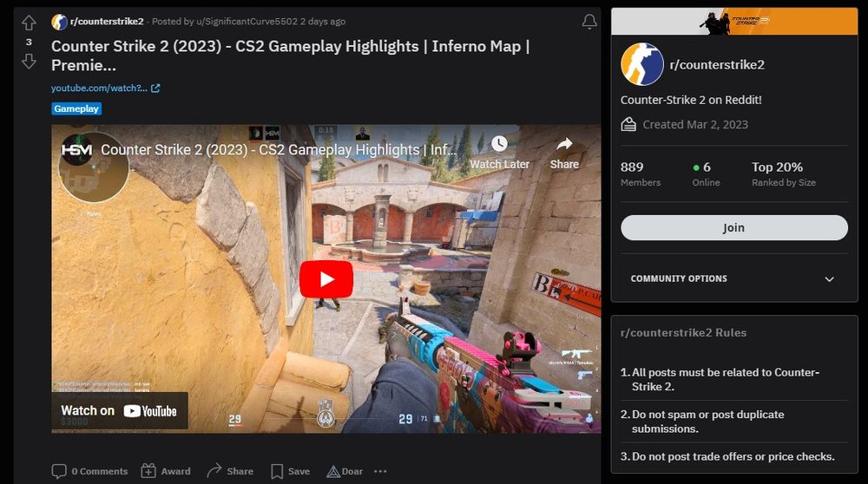Click the community banner image
The height and width of the screenshot is (484, 868).
click(x=734, y=21)
